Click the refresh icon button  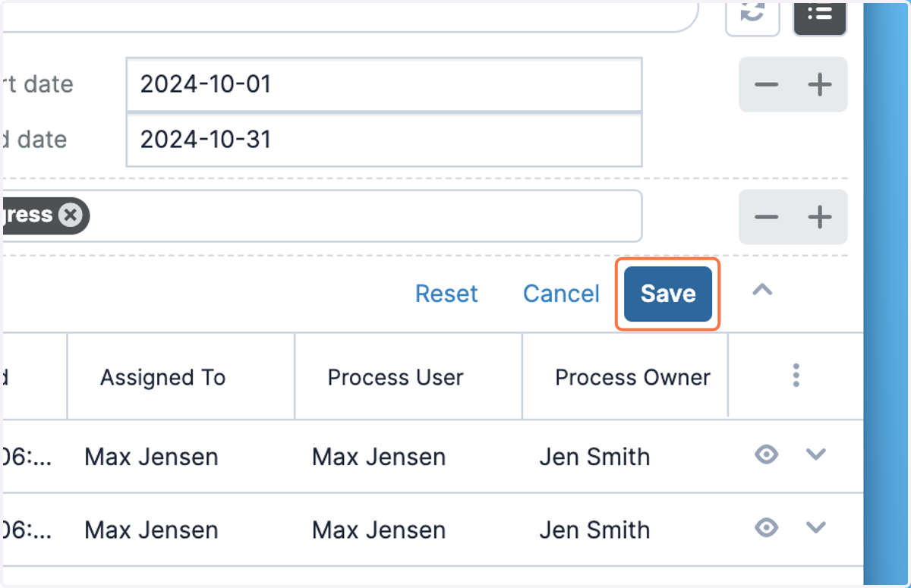point(752,15)
